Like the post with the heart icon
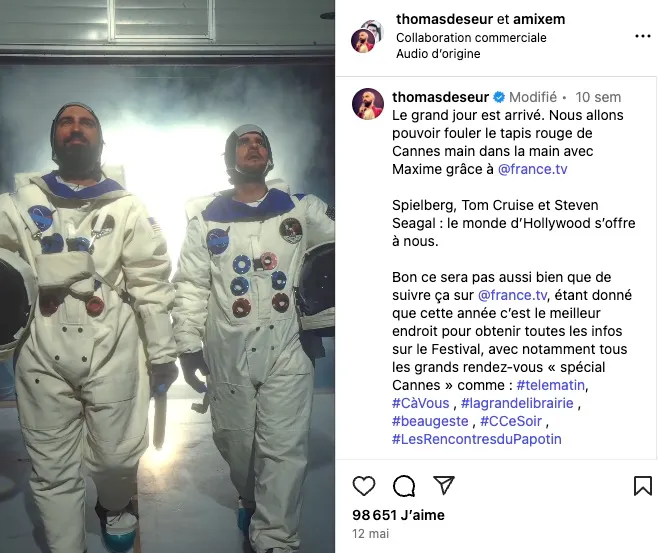The image size is (658, 553). pyautogui.click(x=364, y=486)
